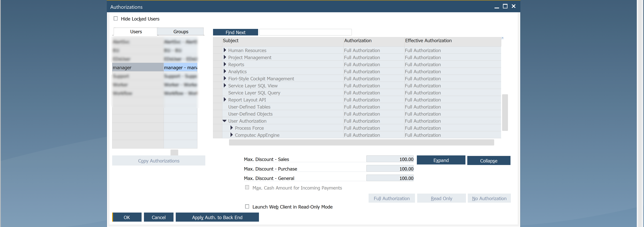Click Effective Authorization of Reports row
The image size is (644, 227).
click(453, 64)
